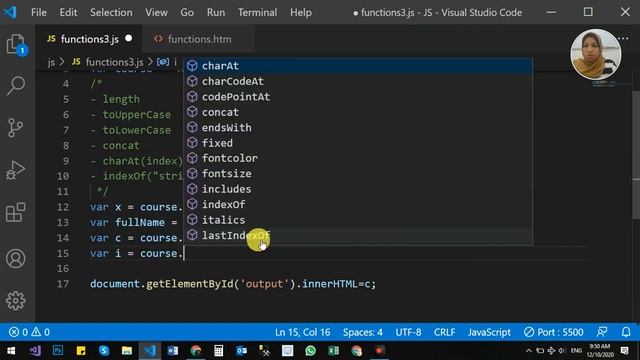Open Photoshop from the taskbar

[x=58, y=351]
